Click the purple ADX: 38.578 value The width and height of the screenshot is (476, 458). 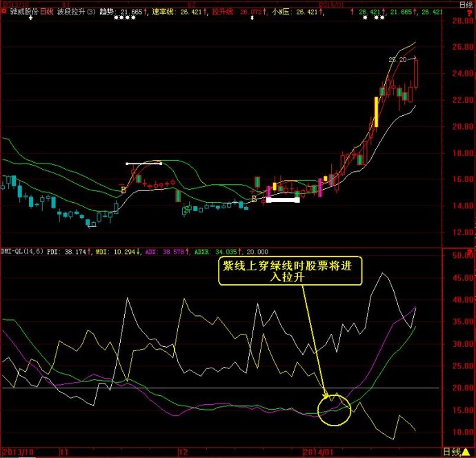point(165,252)
